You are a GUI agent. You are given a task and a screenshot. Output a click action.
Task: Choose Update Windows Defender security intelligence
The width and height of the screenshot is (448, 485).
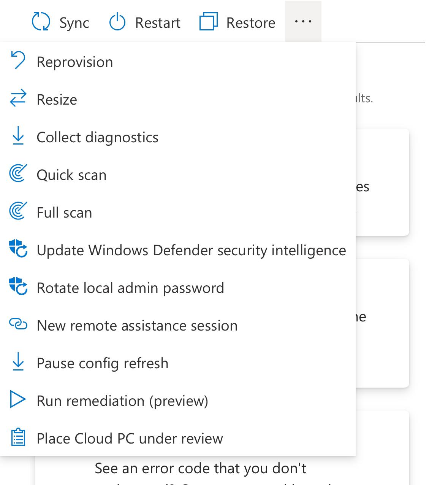[x=178, y=250]
